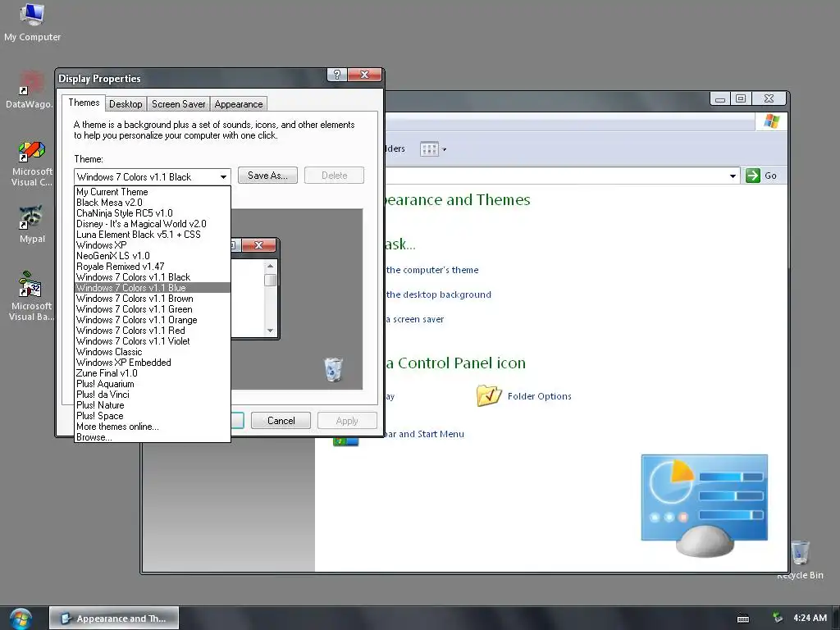
Task: Click the 4:24 AM taskbar clock
Action: [810, 618]
